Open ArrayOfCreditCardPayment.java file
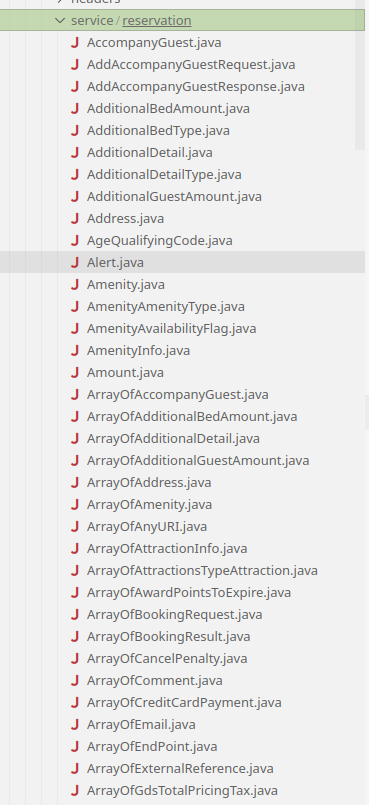 (x=184, y=703)
